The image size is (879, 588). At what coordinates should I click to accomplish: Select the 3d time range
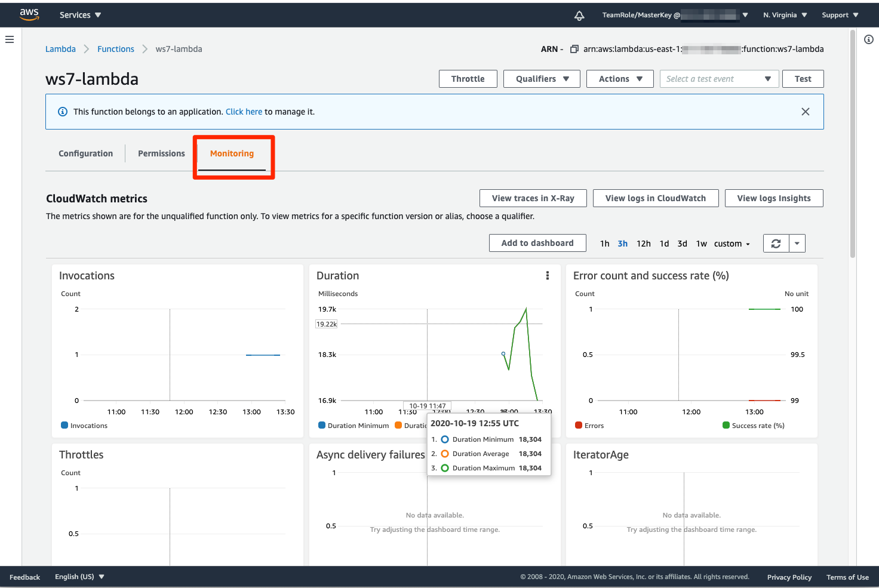[683, 244]
